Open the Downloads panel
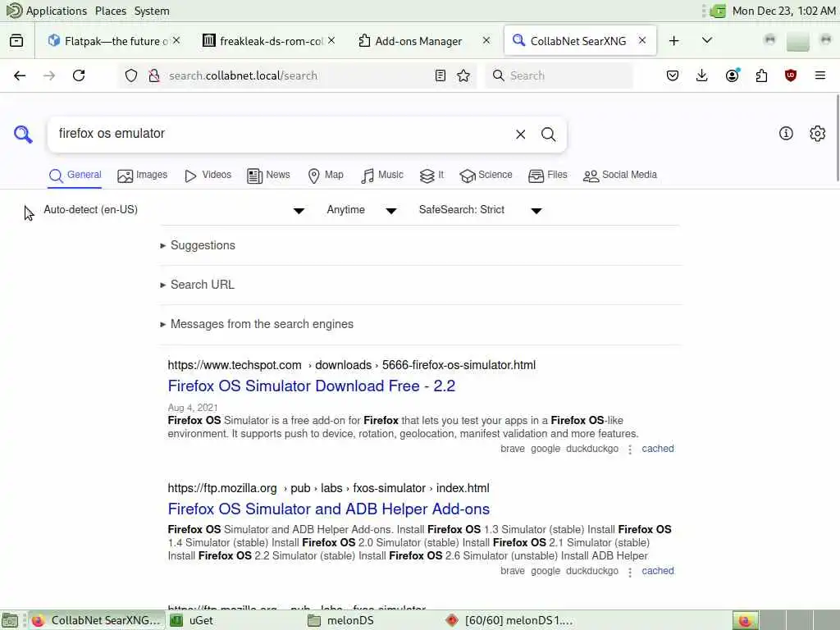This screenshot has width=840, height=630. point(702,75)
